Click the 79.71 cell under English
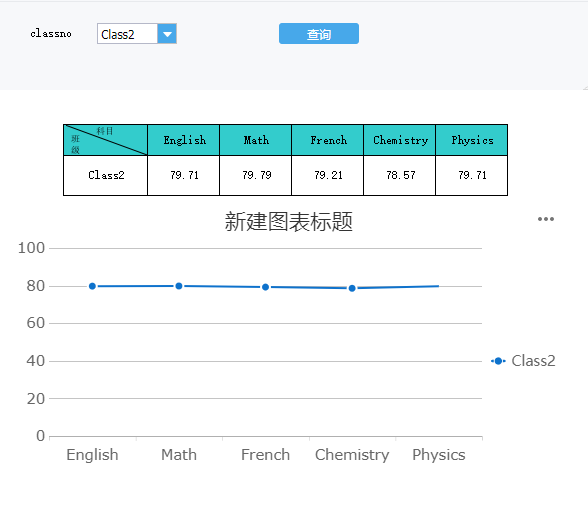The height and width of the screenshot is (528, 588). tap(183, 176)
